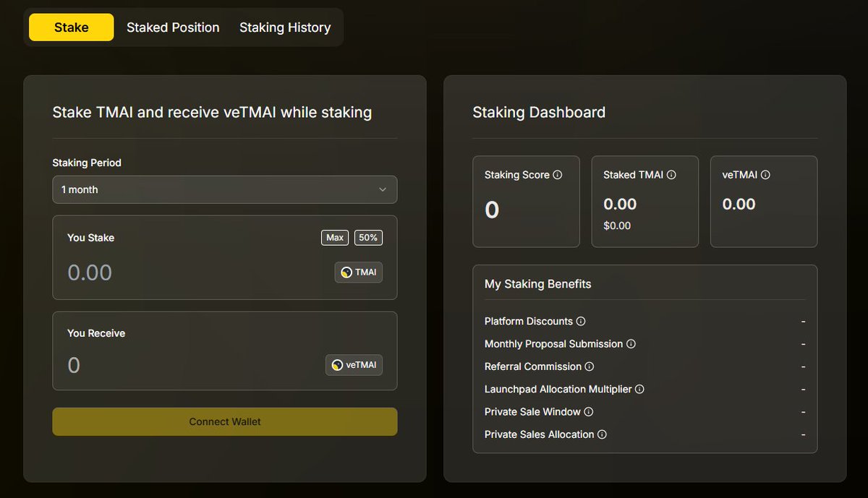
Task: Open the Staking History tab
Action: 285,27
